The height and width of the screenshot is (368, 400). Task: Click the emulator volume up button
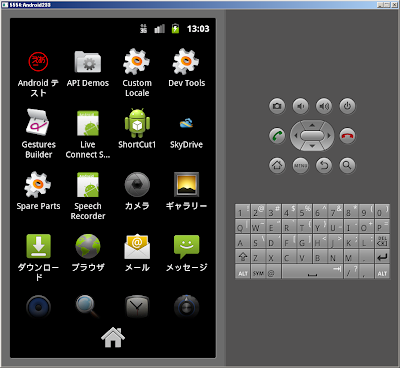click(324, 106)
